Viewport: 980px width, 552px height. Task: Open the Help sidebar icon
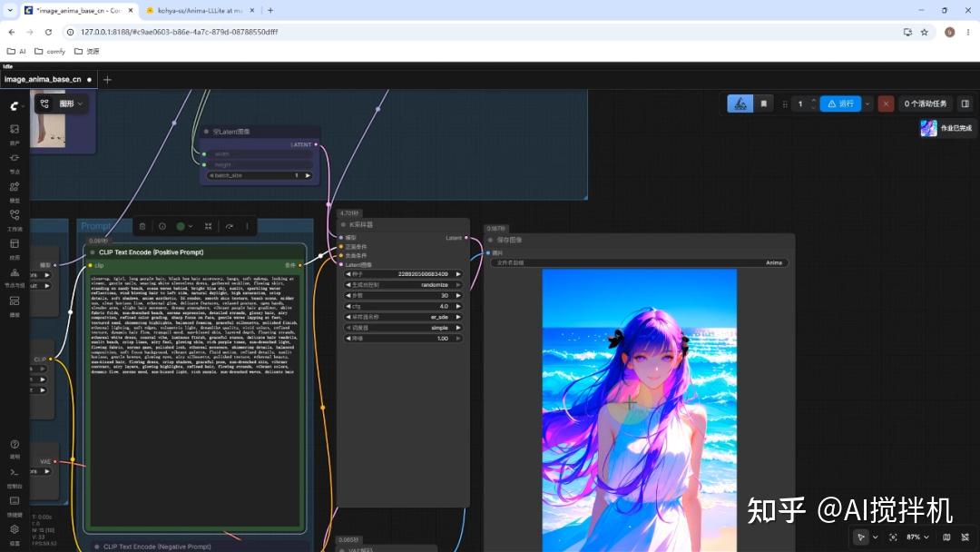pos(15,445)
